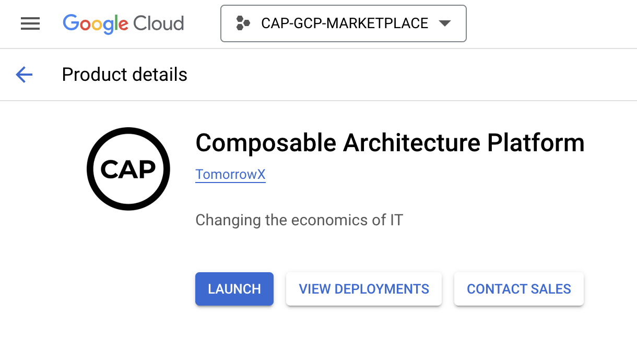Expand the project selector dropdown arrow

coord(445,23)
